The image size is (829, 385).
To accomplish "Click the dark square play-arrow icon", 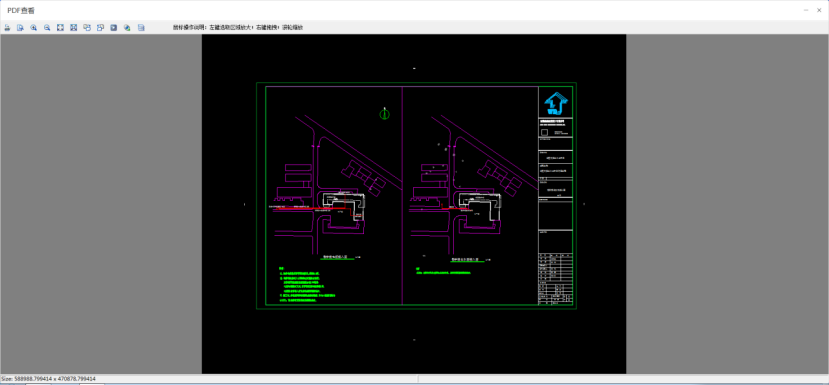I will pyautogui.click(x=114, y=28).
